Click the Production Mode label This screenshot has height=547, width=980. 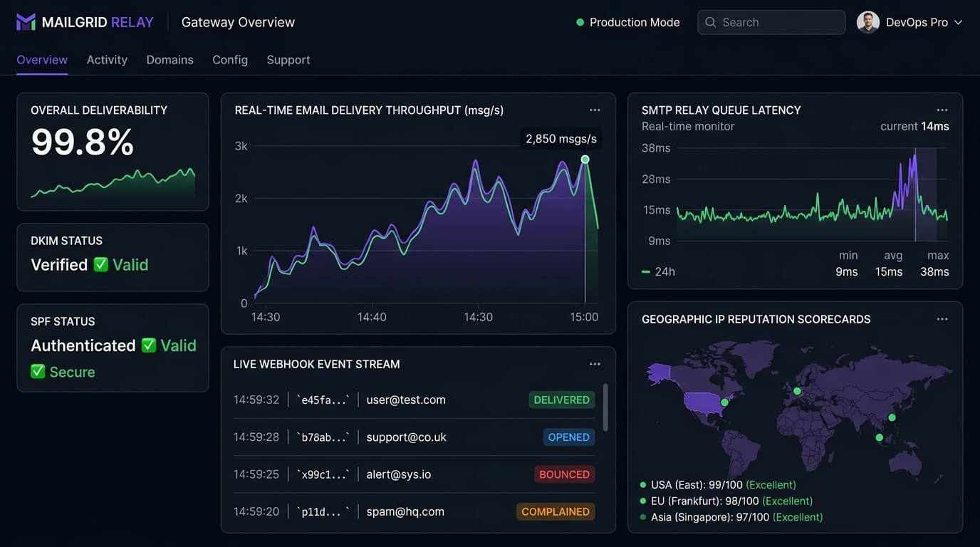tap(635, 22)
